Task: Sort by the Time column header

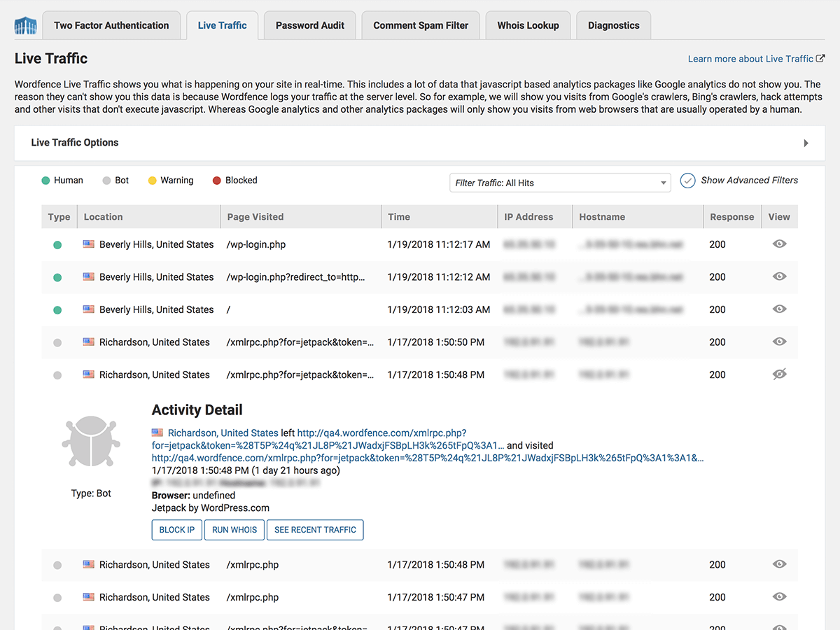Action: (399, 217)
